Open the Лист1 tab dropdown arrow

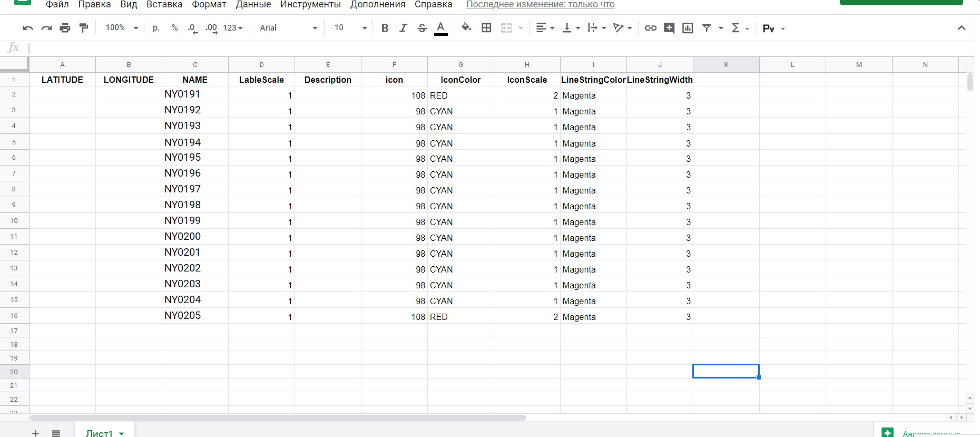point(121,433)
